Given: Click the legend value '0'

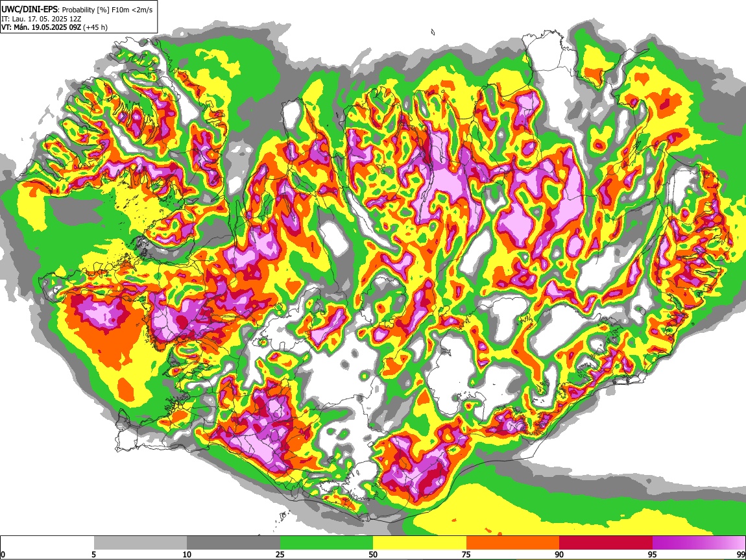Looking at the screenshot, I should 3,555.
